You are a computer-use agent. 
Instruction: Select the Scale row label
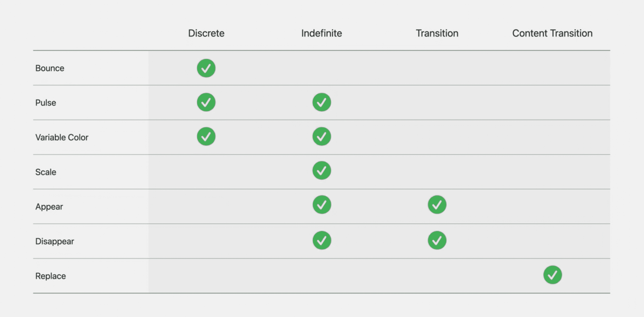click(46, 172)
